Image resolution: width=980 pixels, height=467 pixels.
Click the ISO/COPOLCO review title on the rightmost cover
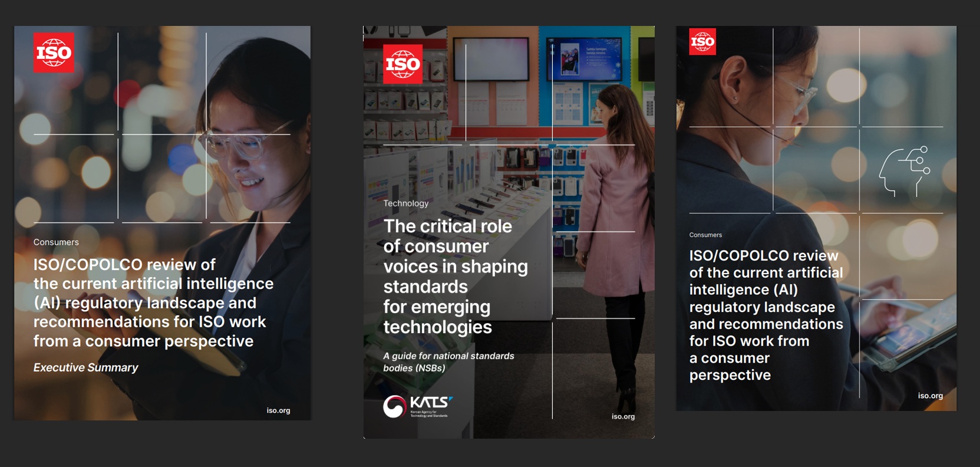click(765, 315)
